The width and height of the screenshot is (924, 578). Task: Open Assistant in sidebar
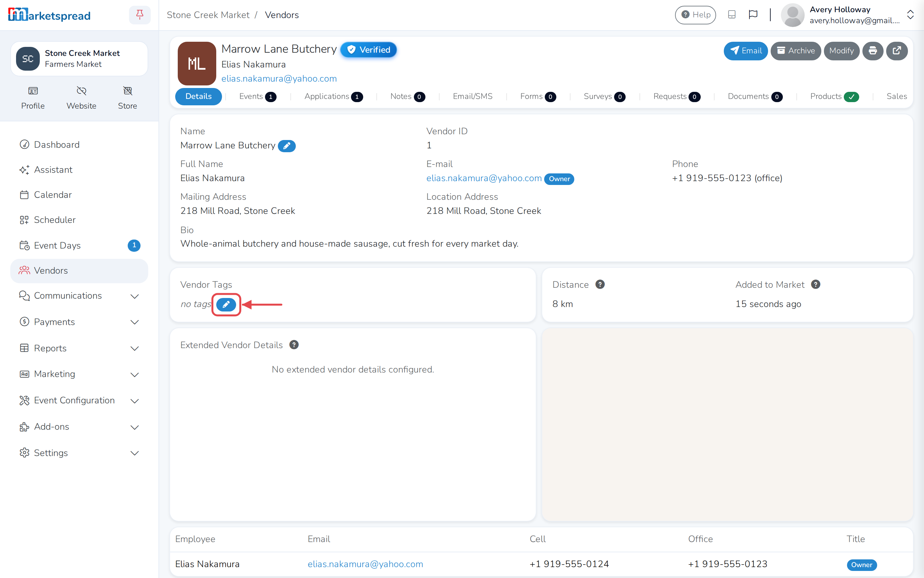click(79, 170)
